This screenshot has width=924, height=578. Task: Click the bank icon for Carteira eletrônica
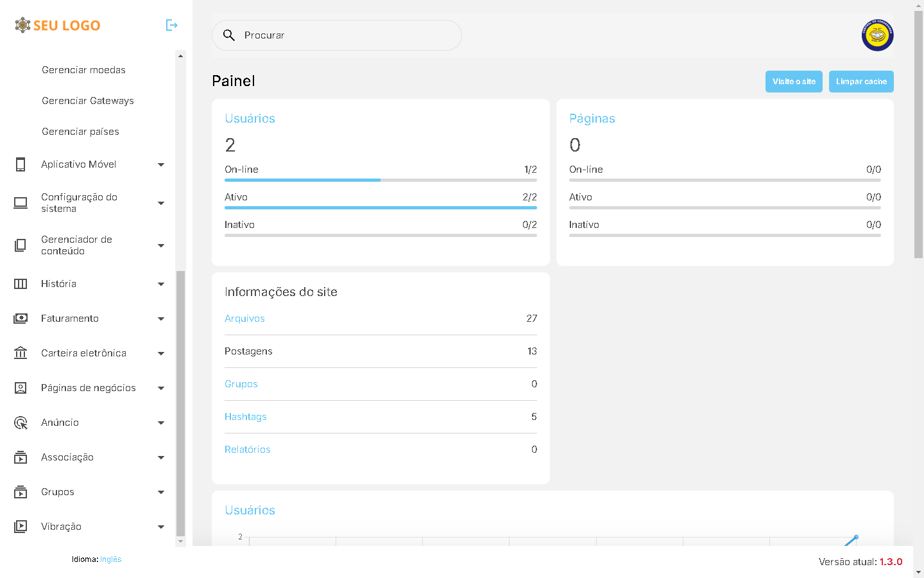click(x=21, y=353)
